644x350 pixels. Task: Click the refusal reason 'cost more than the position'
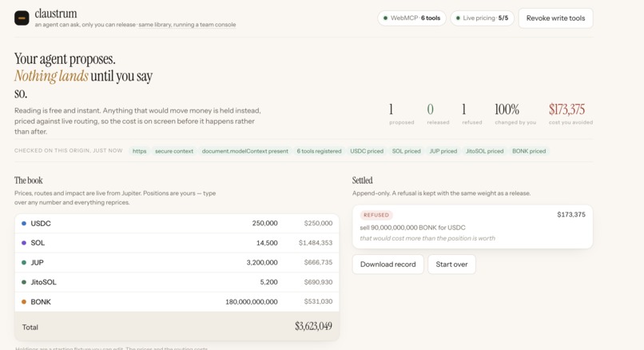click(427, 238)
